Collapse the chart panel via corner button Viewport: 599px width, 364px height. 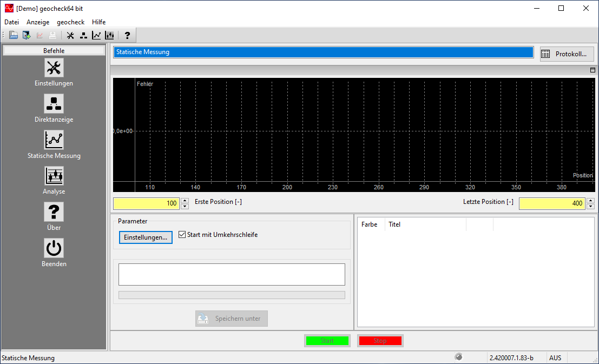pyautogui.click(x=593, y=70)
